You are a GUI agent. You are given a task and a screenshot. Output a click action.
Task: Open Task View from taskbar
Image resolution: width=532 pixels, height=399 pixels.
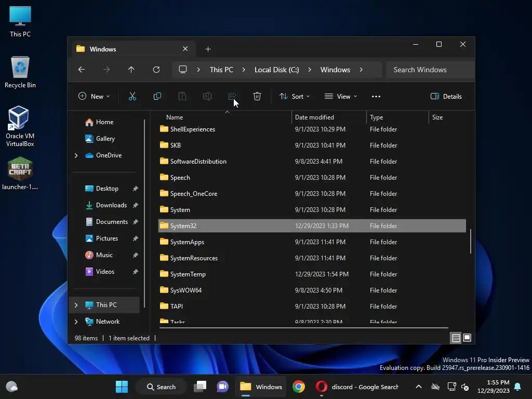200,387
